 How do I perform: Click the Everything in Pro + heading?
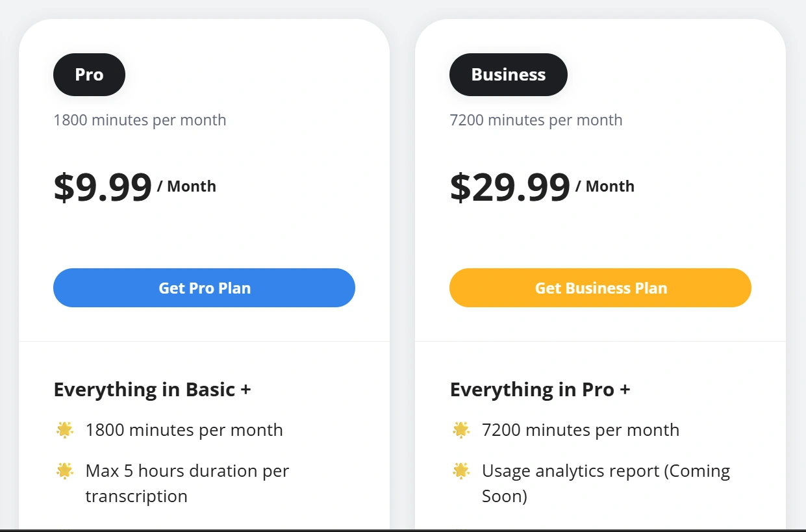coord(540,390)
